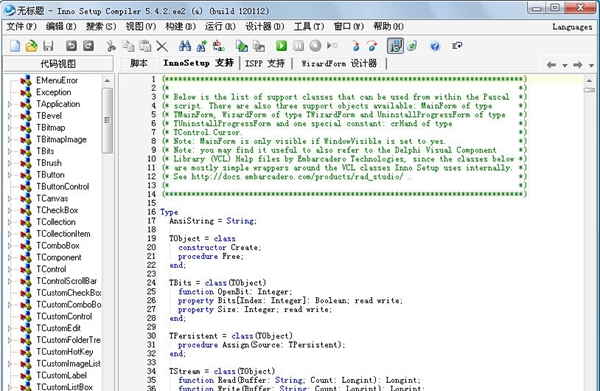Select EMenuError in the class tree

click(x=57, y=80)
